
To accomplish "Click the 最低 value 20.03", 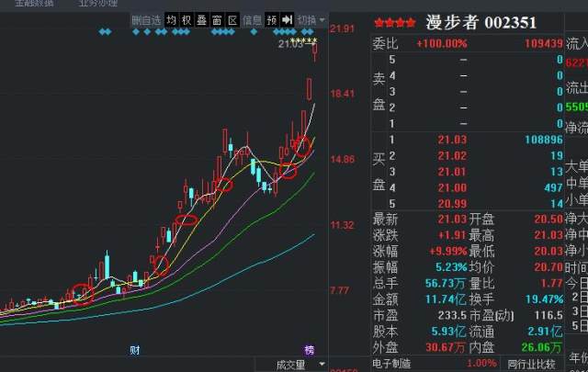I will point(548,251).
